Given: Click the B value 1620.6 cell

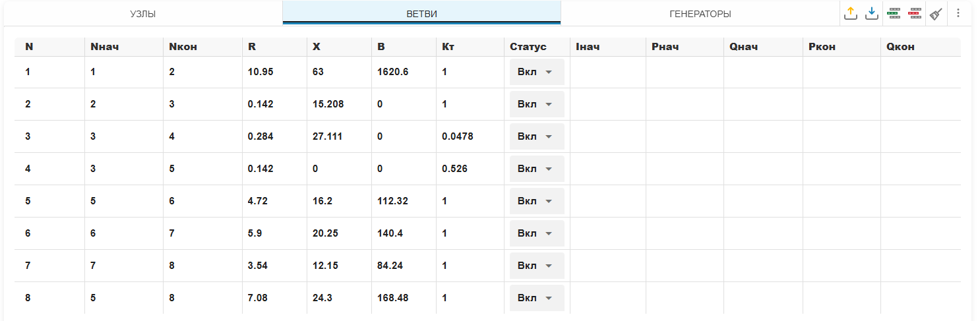Looking at the screenshot, I should pyautogui.click(x=392, y=72).
